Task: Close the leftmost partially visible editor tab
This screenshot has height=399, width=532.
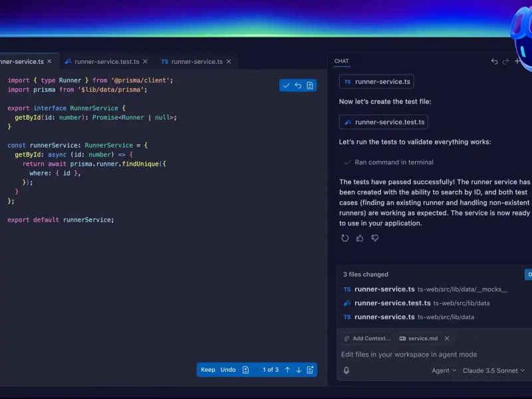Action: [49, 61]
